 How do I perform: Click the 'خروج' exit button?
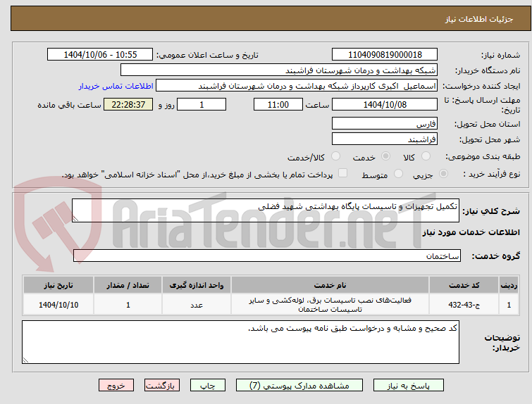pos(116,386)
